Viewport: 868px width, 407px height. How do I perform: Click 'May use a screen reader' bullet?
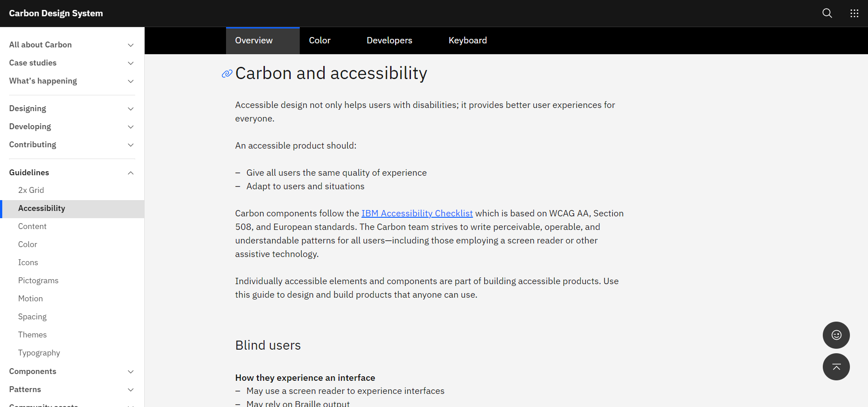tap(345, 391)
